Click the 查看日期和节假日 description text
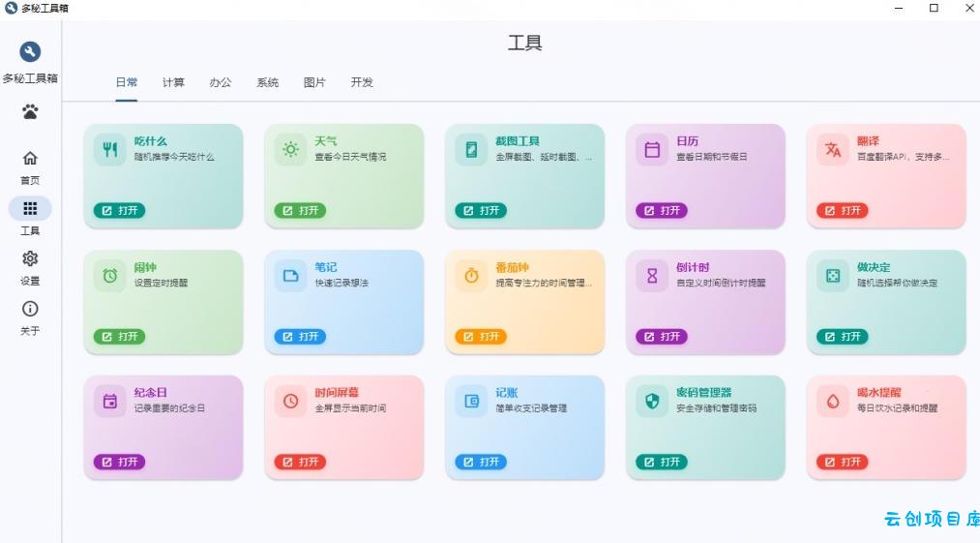 [712, 157]
